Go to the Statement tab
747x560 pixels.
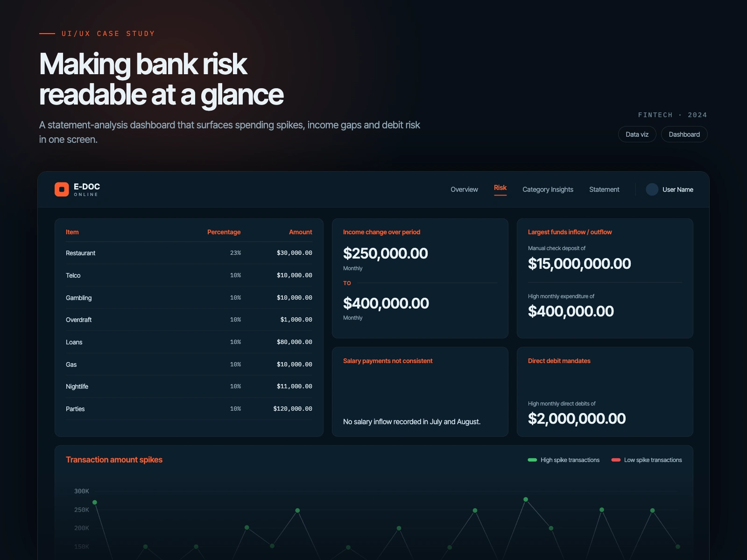604,189
